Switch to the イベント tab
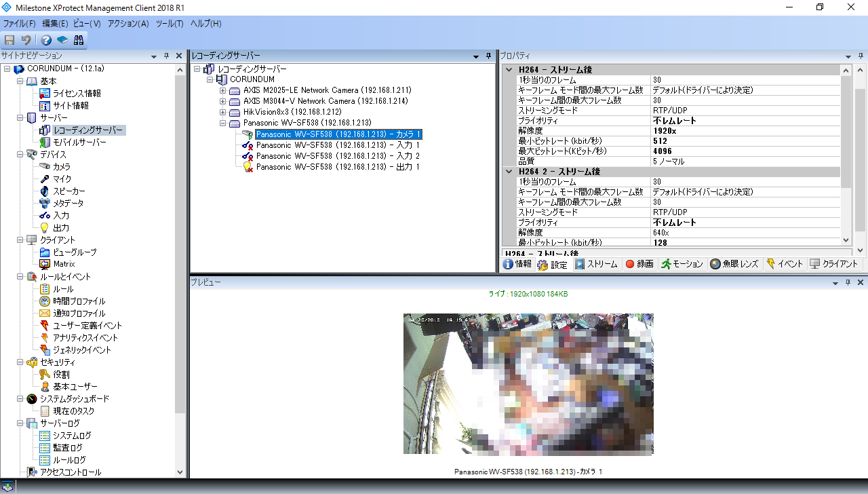The width and height of the screenshot is (868, 494). (785, 265)
